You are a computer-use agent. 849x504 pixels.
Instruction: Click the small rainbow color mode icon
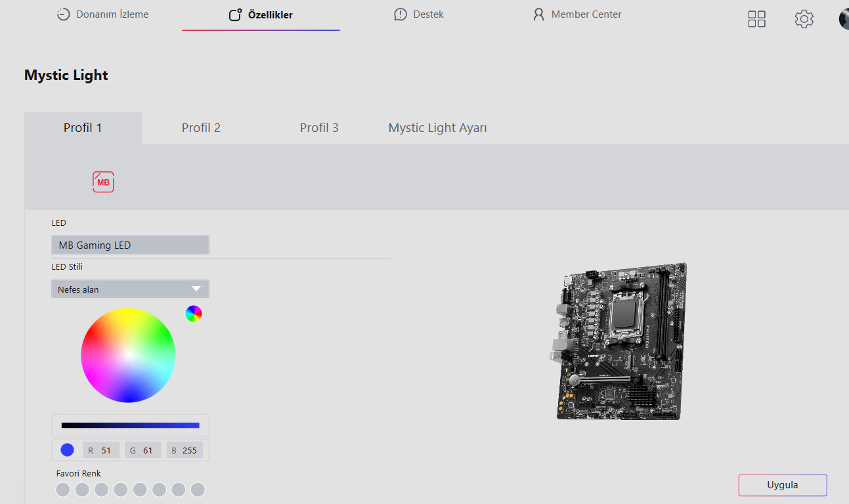pyautogui.click(x=194, y=314)
